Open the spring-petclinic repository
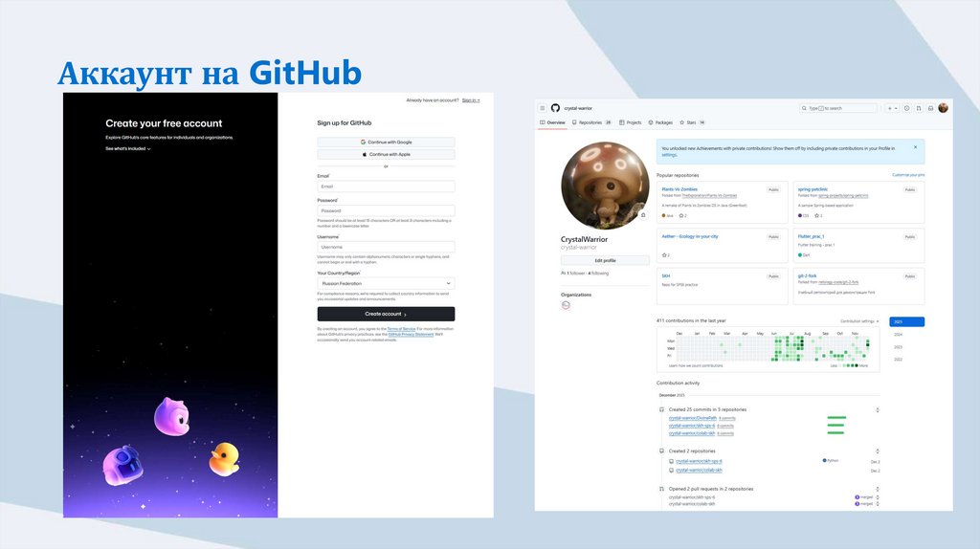 click(x=813, y=189)
